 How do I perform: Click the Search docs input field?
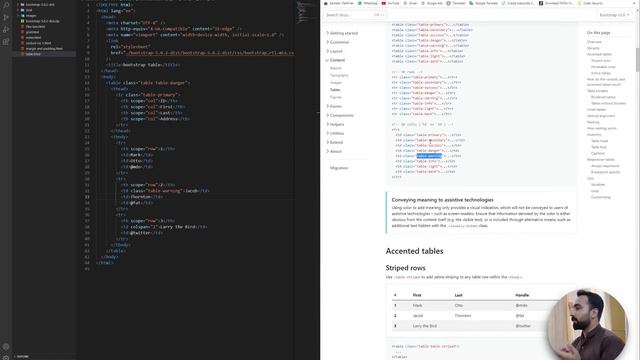(x=355, y=15)
